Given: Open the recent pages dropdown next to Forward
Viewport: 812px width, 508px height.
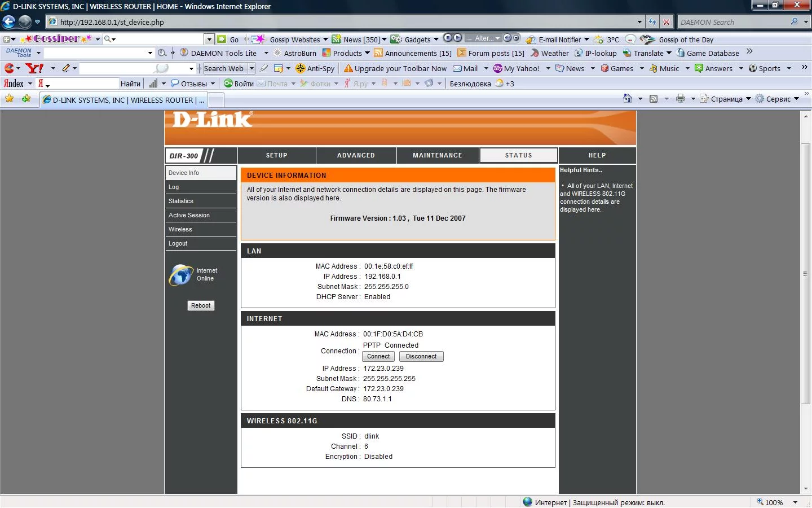Looking at the screenshot, I should coord(37,22).
